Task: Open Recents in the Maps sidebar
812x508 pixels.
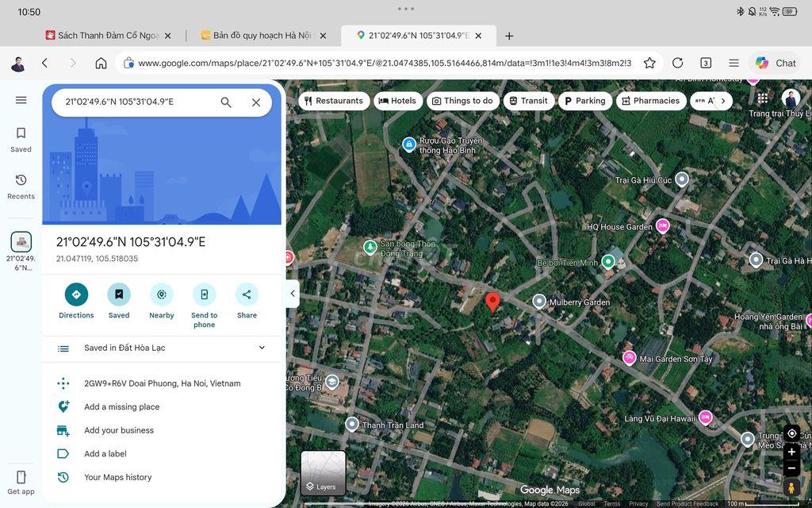Action: click(21, 187)
